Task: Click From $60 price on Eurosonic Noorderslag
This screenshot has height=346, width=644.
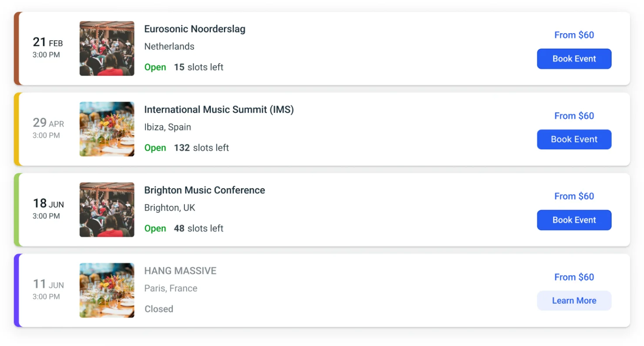Action: click(574, 35)
